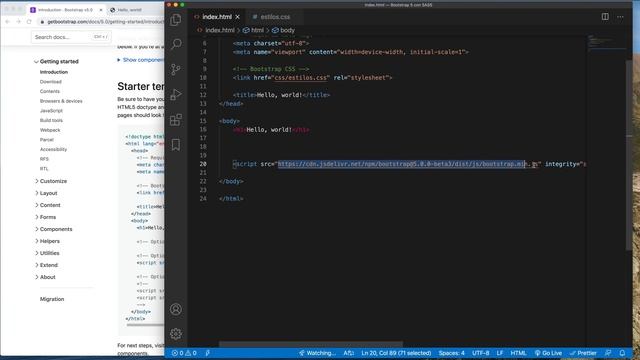
Task: Split the editor to the right
Action: (605, 17)
